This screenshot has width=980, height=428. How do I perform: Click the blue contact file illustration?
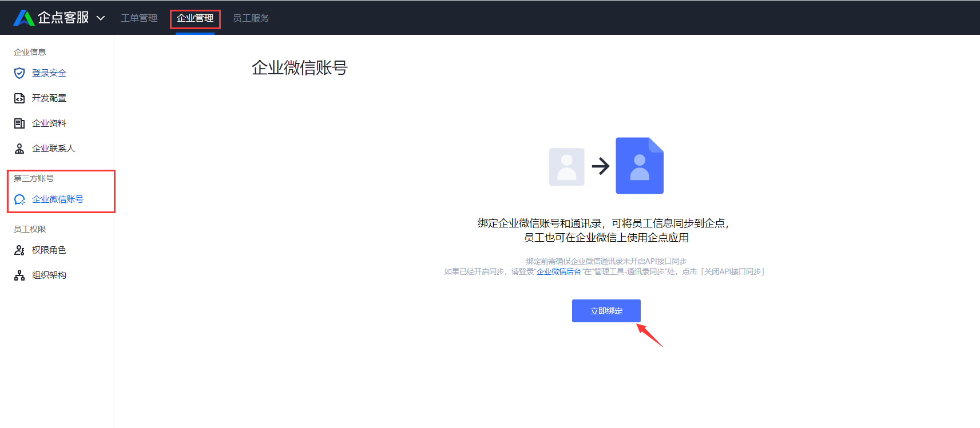[x=640, y=166]
